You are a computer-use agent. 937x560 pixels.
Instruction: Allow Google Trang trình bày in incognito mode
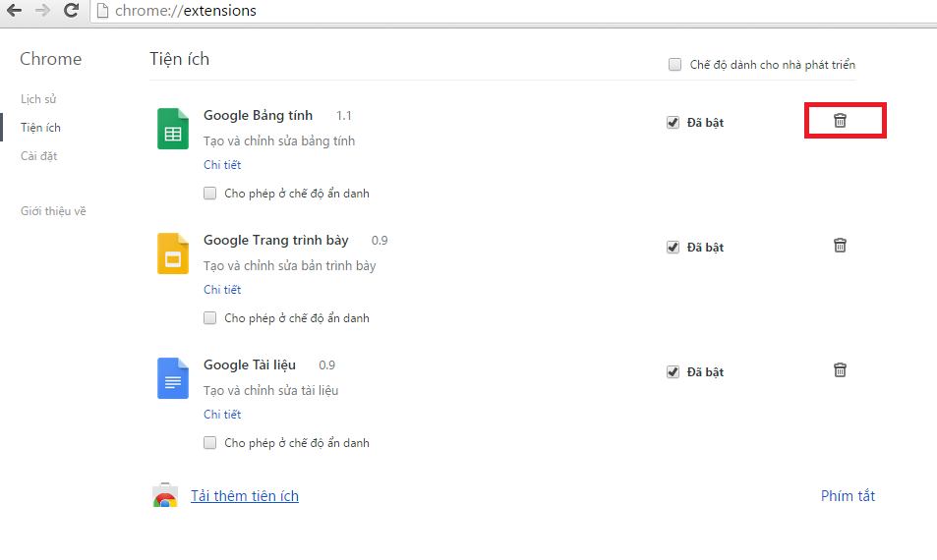point(209,317)
